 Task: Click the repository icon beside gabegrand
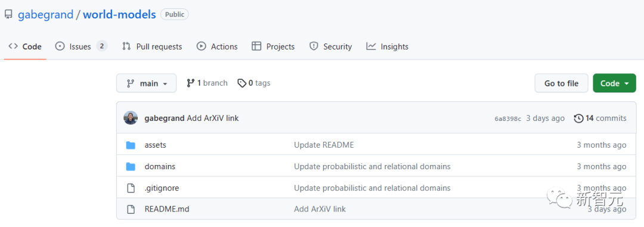pos(8,15)
